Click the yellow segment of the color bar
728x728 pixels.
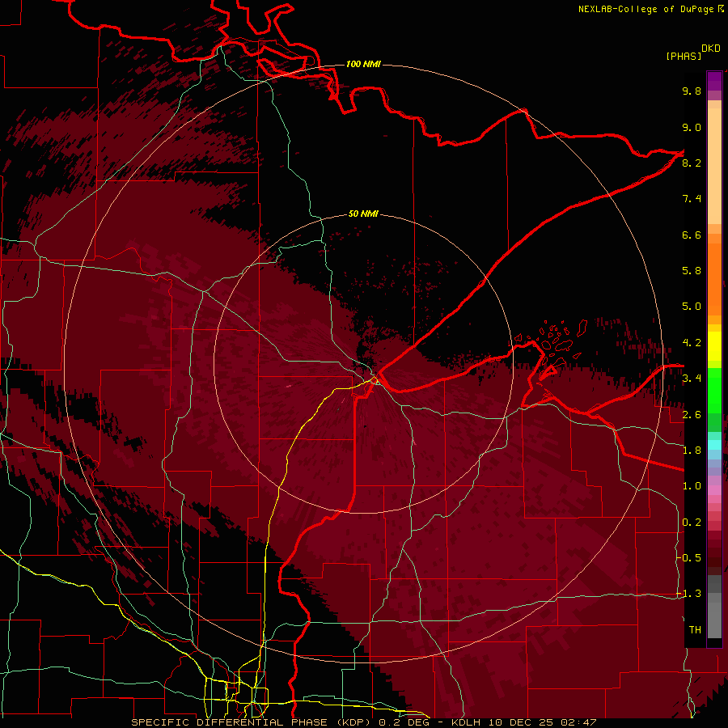[x=714, y=346]
